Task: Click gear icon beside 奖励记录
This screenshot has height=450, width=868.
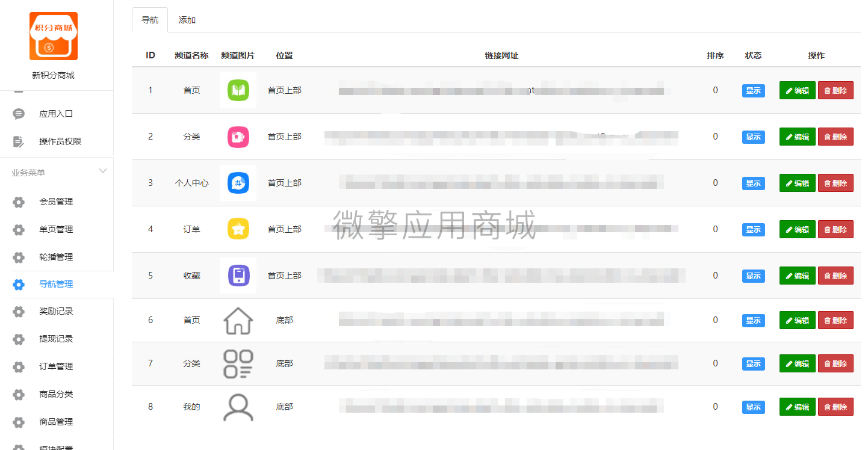Action: coord(19,312)
